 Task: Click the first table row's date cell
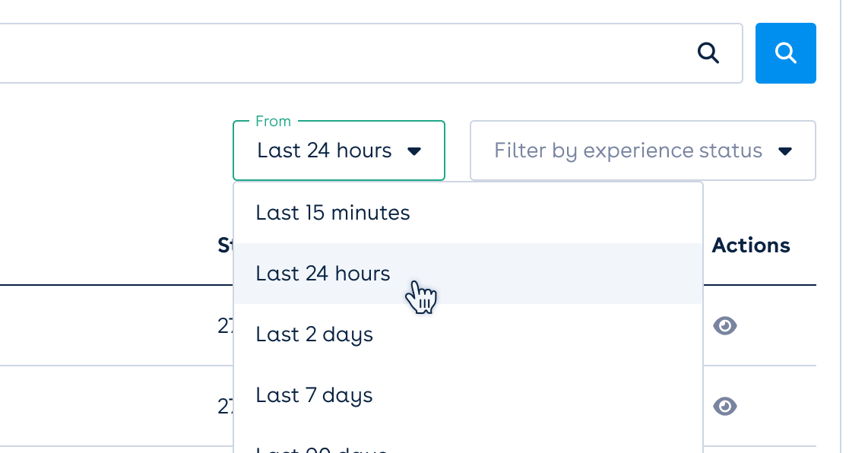point(225,326)
